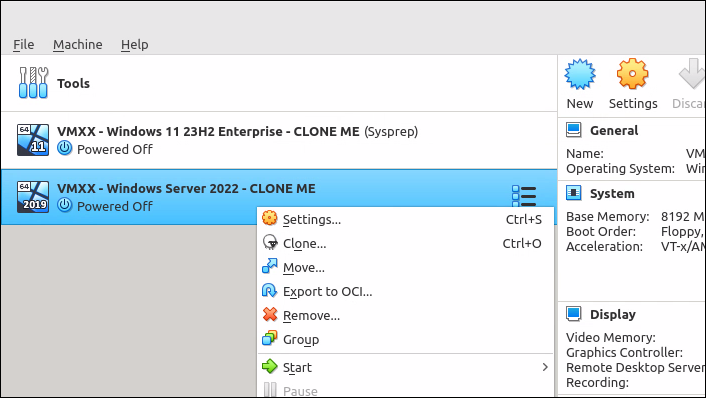Click the Boot Order label
Image resolution: width=706 pixels, height=398 pixels.
point(601,231)
